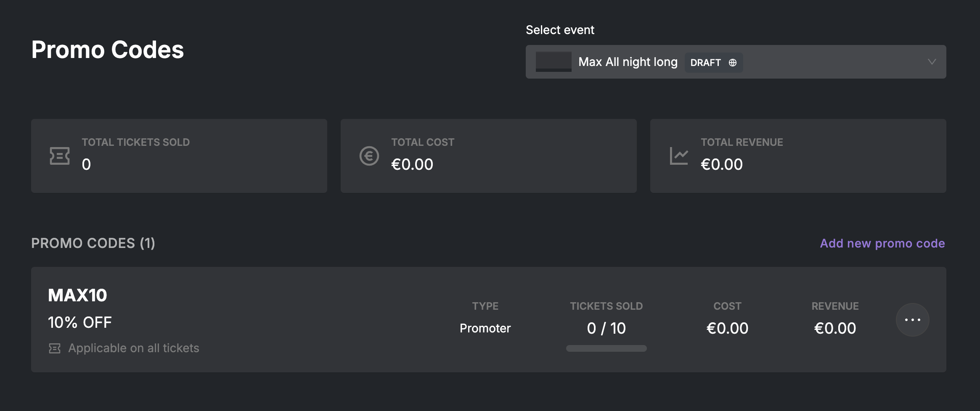Click the Total Tickets Sold card
This screenshot has width=980, height=411.
(179, 156)
